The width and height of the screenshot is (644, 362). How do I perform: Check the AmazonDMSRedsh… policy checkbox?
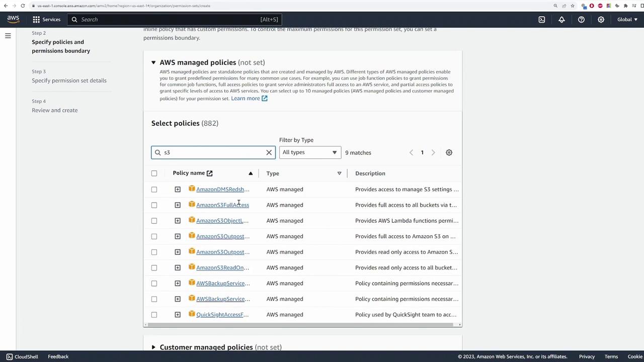[154, 190]
